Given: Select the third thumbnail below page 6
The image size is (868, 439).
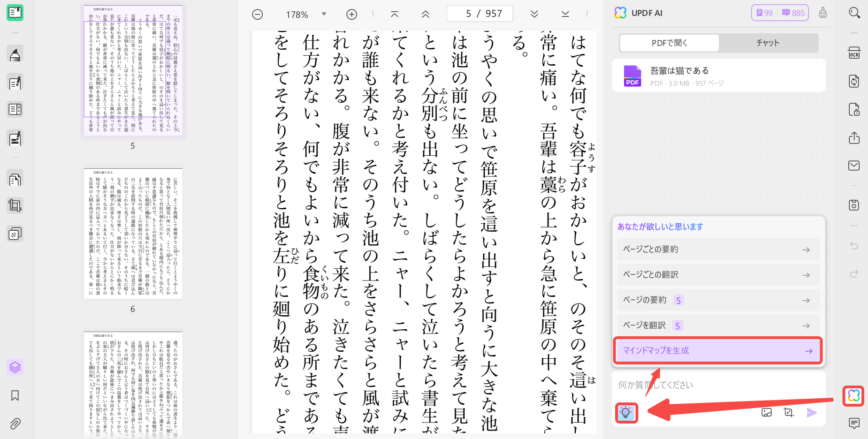Looking at the screenshot, I should pos(133,385).
